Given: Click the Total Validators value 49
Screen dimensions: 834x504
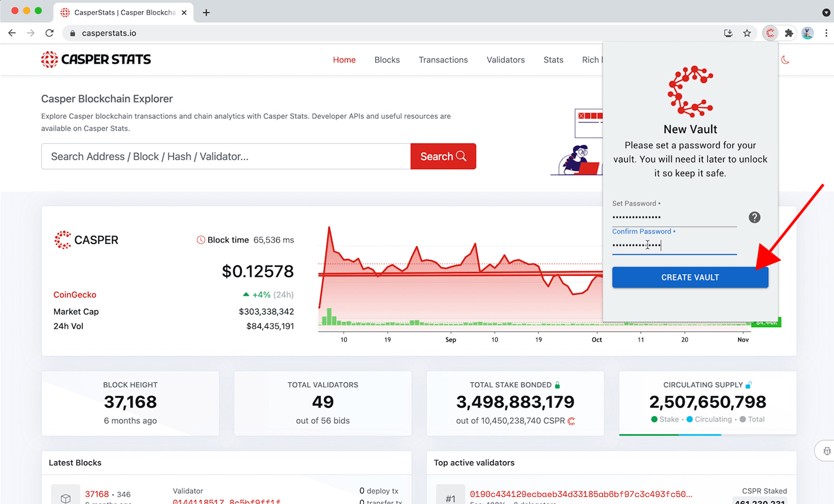Looking at the screenshot, I should point(323,402).
